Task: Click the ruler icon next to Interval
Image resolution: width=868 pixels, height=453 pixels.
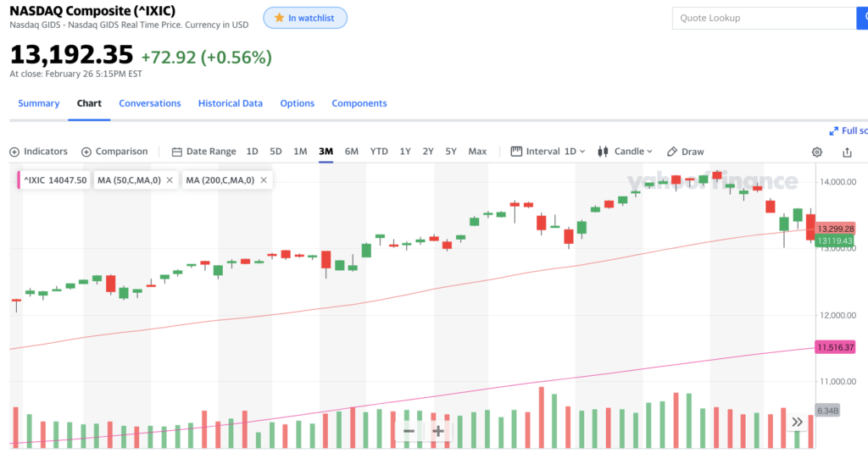Action: tap(516, 151)
